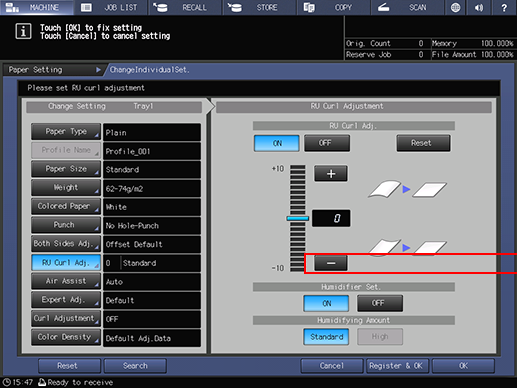Open the SCAN tab

coord(407,7)
